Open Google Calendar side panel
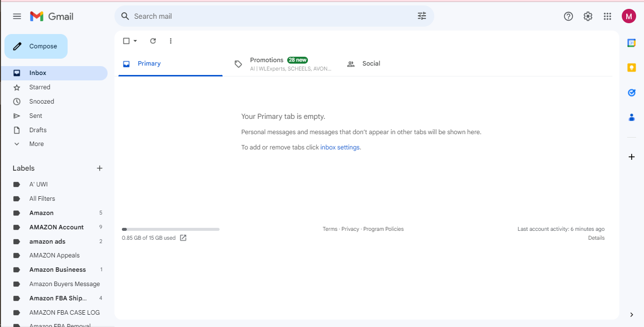Screen dimensions: 644x327 (631, 43)
